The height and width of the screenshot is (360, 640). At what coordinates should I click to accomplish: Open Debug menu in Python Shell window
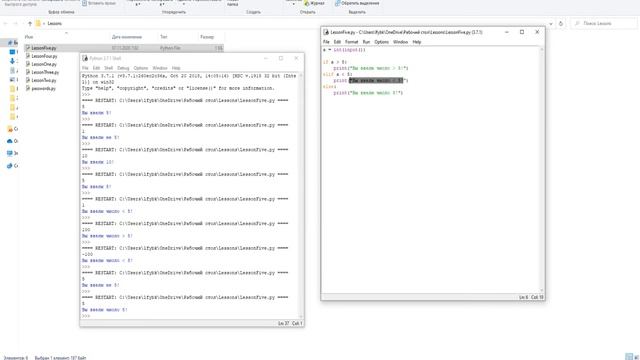123,68
